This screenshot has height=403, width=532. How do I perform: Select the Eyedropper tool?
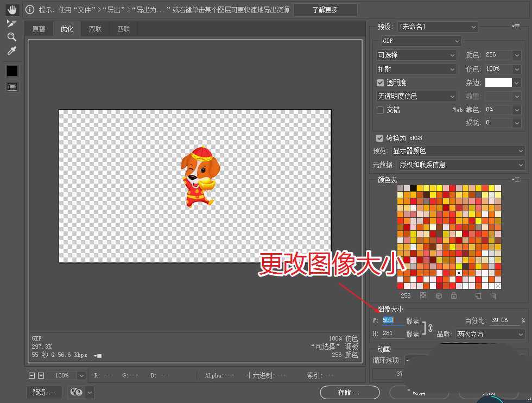tap(12, 51)
